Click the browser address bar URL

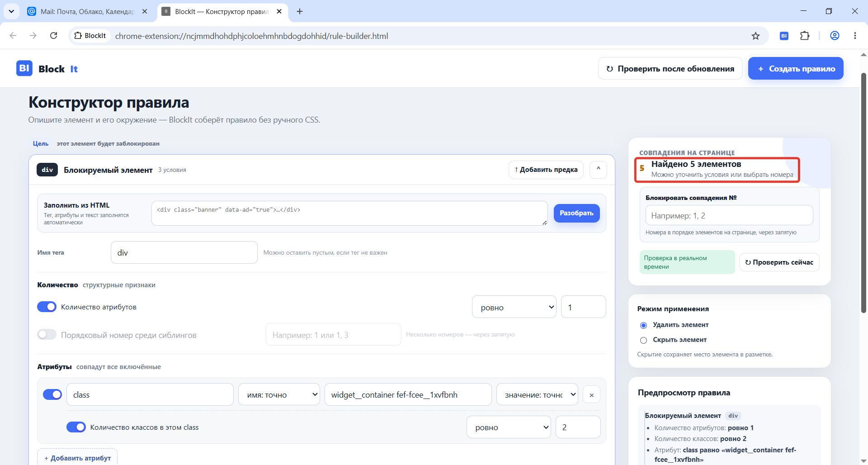(x=251, y=36)
